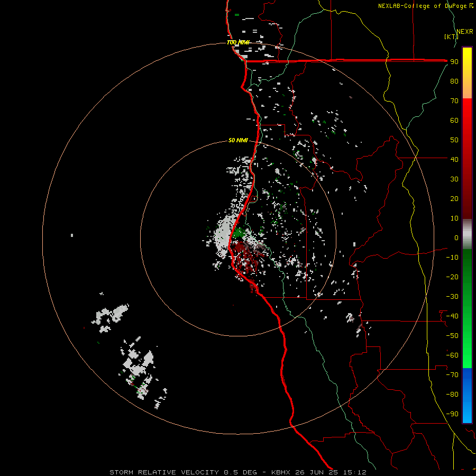The width and height of the screenshot is (476, 476).
Task: Select the positive 70 scale value
Action: pyautogui.click(x=454, y=101)
